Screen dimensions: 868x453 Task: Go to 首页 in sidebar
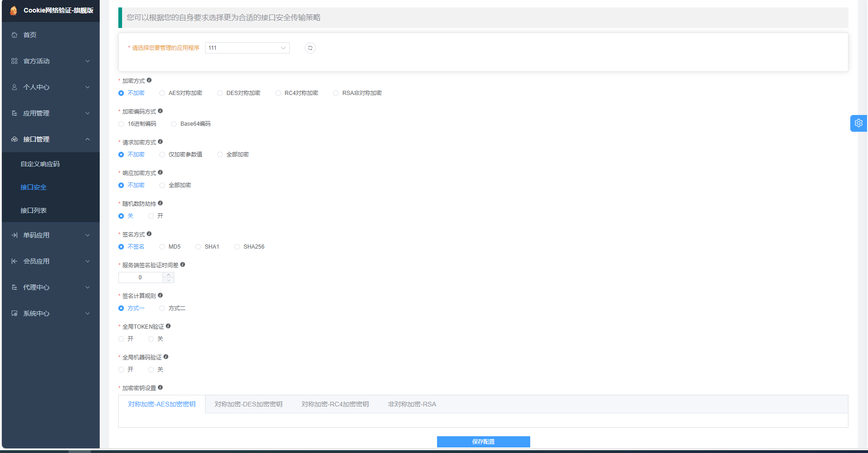pyautogui.click(x=51, y=35)
